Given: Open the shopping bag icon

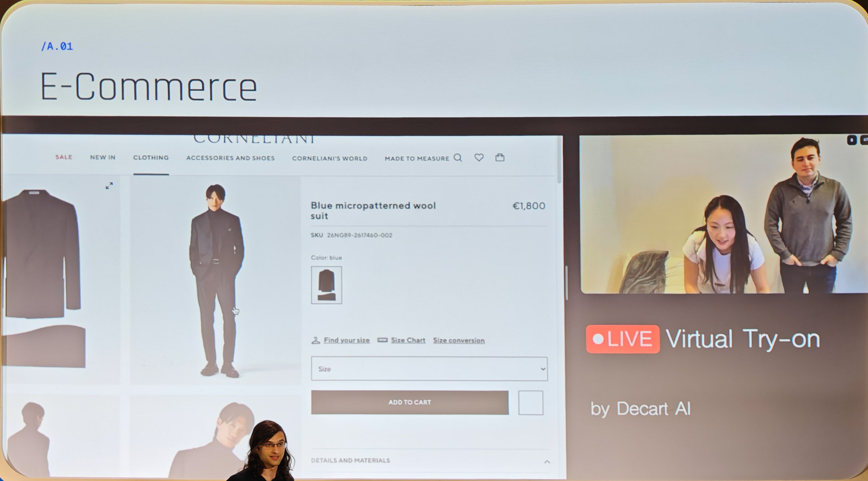Looking at the screenshot, I should coord(500,158).
